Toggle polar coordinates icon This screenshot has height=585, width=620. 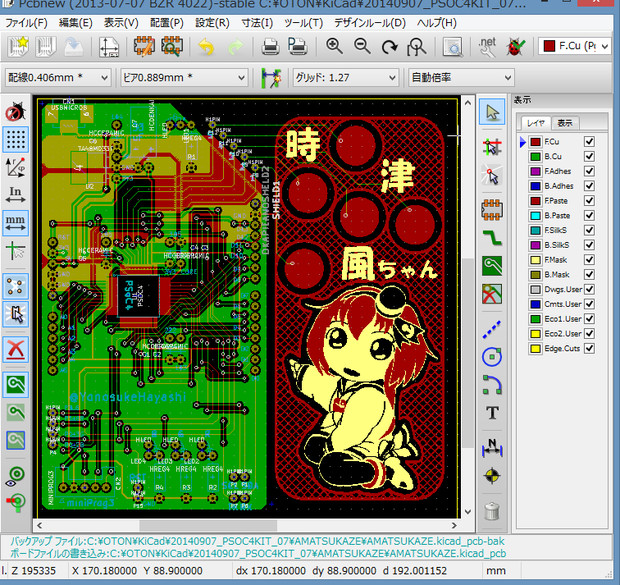(15, 167)
